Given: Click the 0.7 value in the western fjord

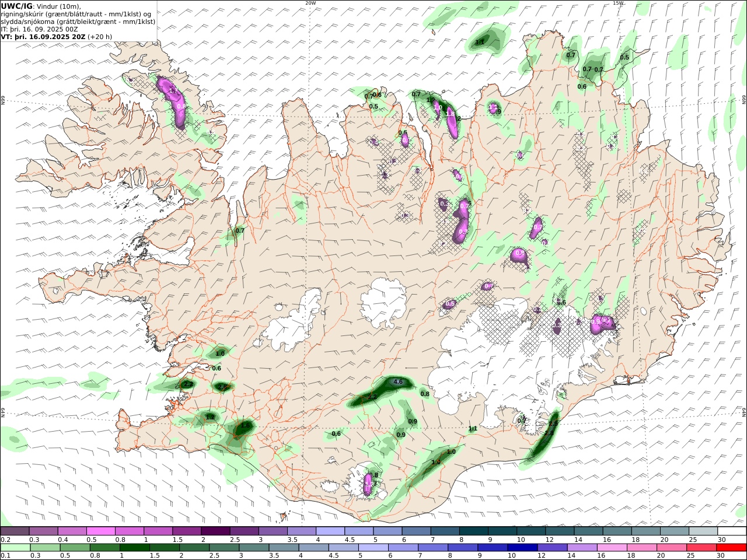Looking at the screenshot, I should point(240,231).
